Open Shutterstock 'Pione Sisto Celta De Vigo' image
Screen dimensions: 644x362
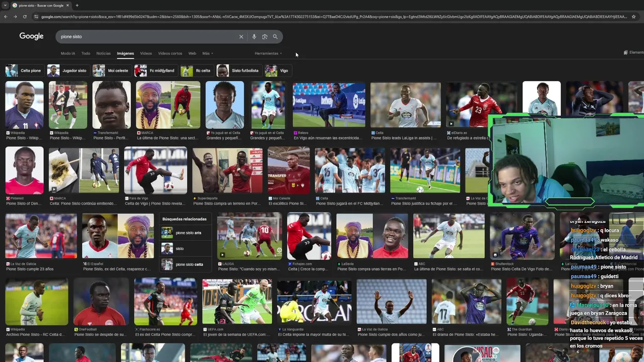pyautogui.click(x=522, y=236)
